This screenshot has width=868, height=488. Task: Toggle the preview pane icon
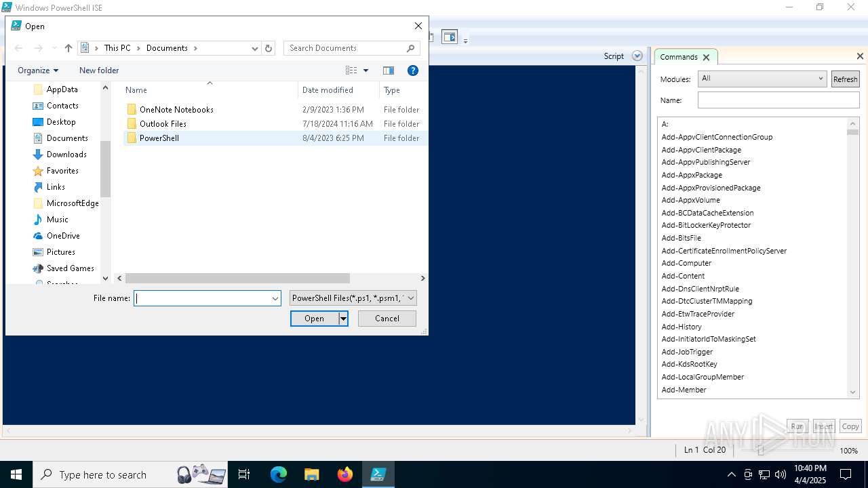pos(389,70)
